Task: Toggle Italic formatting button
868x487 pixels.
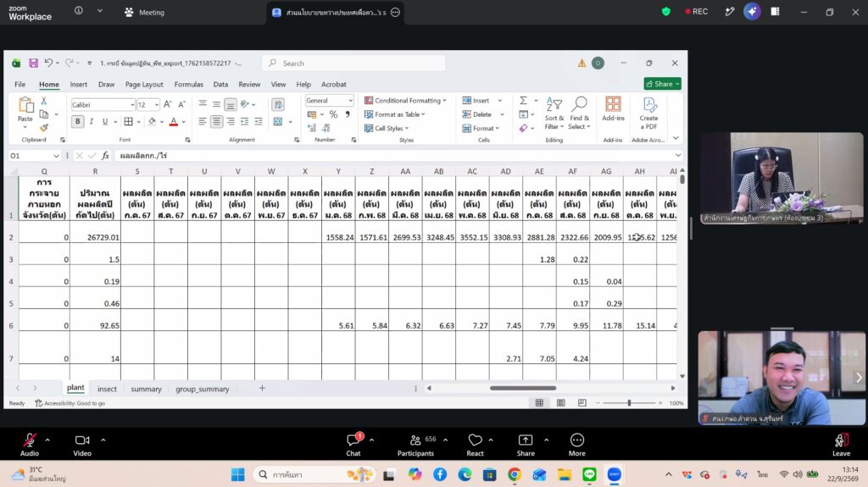Action: (x=92, y=121)
